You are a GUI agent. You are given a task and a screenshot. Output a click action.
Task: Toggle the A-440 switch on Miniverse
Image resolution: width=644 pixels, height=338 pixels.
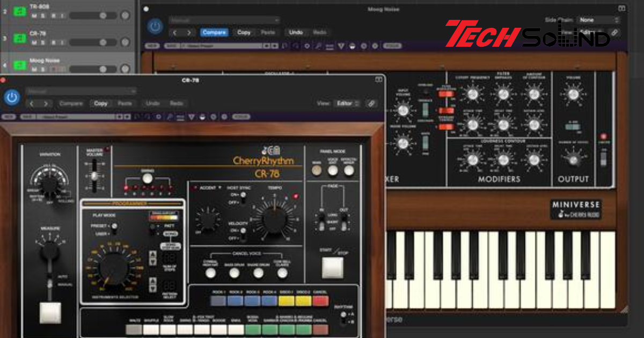pos(573,127)
